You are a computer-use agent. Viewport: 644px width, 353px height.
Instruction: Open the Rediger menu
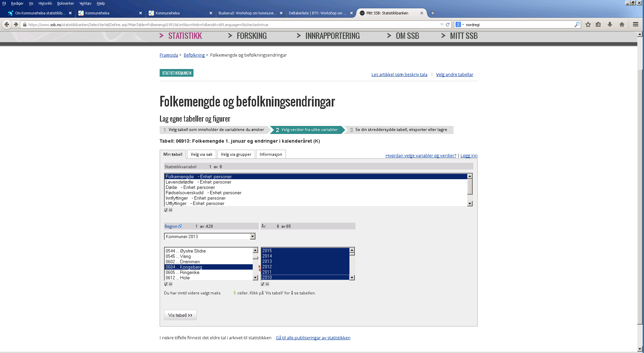click(x=17, y=3)
